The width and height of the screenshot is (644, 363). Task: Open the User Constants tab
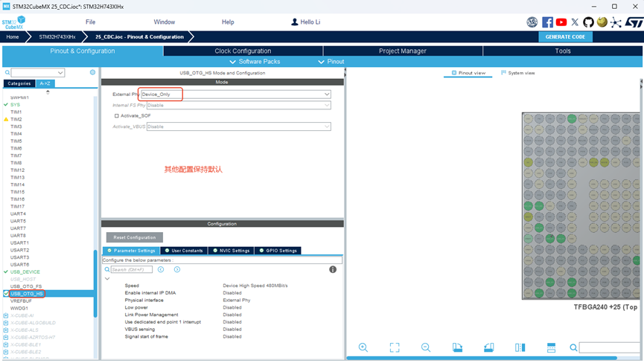click(184, 251)
